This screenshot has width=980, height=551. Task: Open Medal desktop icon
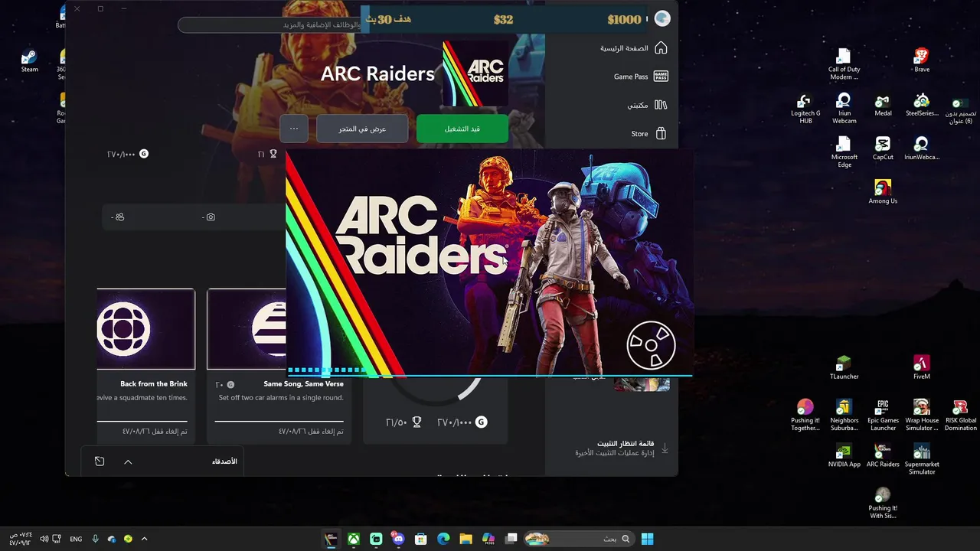click(x=884, y=105)
